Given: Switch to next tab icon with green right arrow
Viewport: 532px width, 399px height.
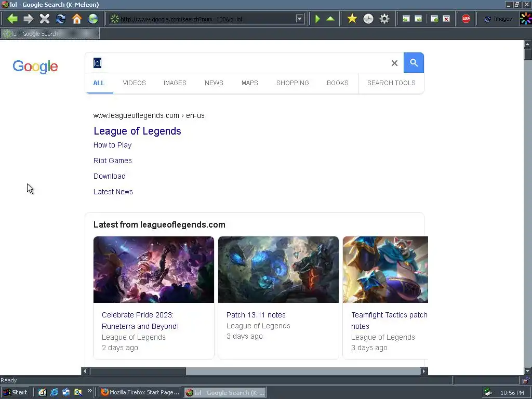Looking at the screenshot, I should coord(418,19).
